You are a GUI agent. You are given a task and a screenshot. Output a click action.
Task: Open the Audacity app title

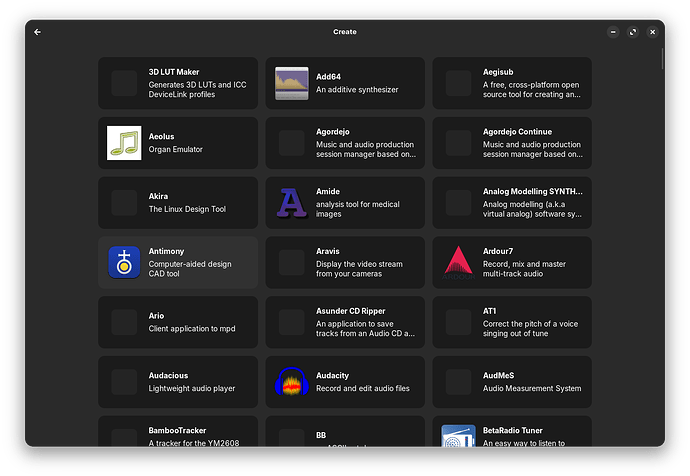coord(332,375)
